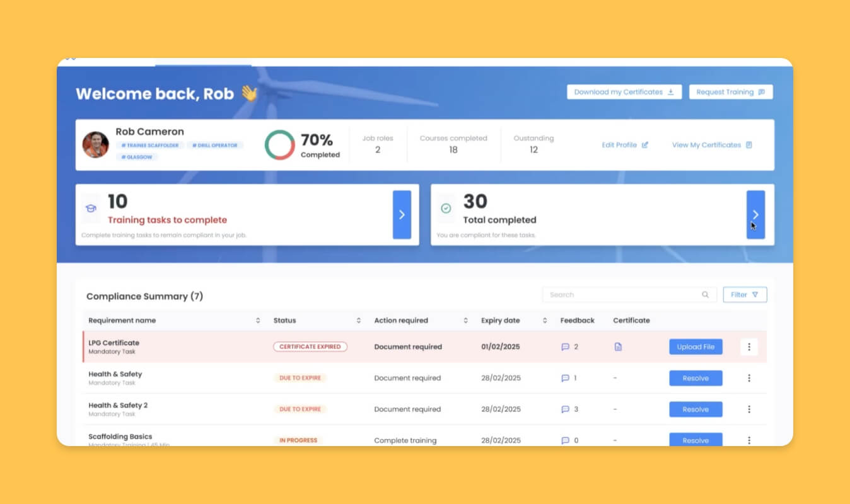Click the graduation cap training tasks icon
The height and width of the screenshot is (504, 850).
pyautogui.click(x=91, y=209)
